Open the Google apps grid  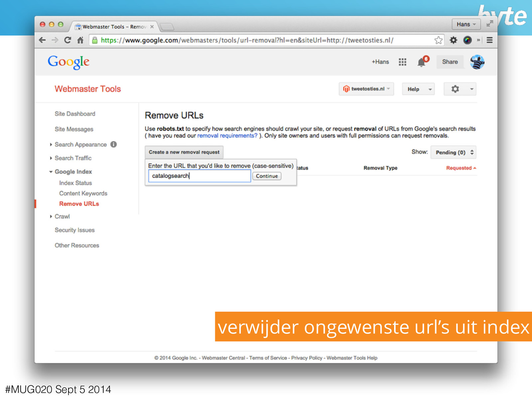click(402, 62)
